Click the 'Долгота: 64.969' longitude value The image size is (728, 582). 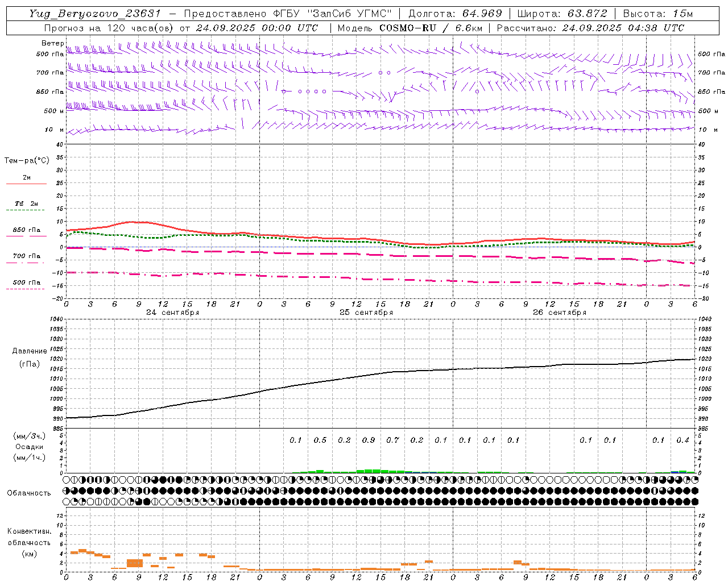[455, 14]
